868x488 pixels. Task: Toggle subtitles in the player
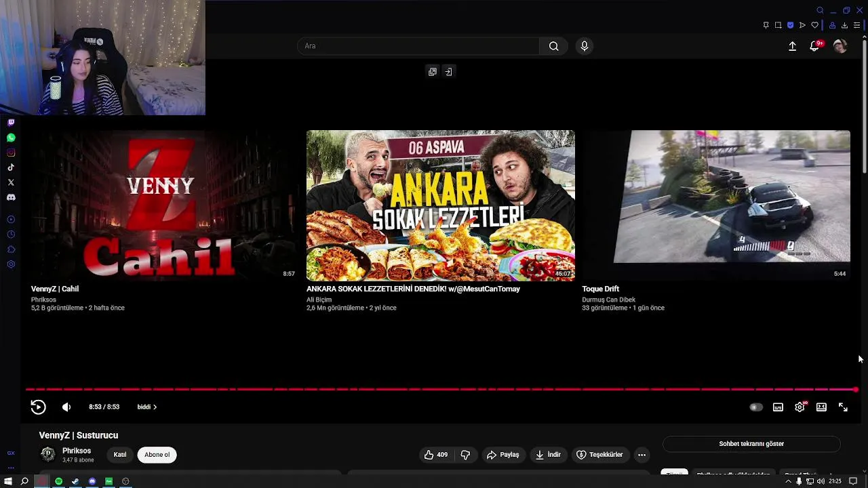coord(778,407)
